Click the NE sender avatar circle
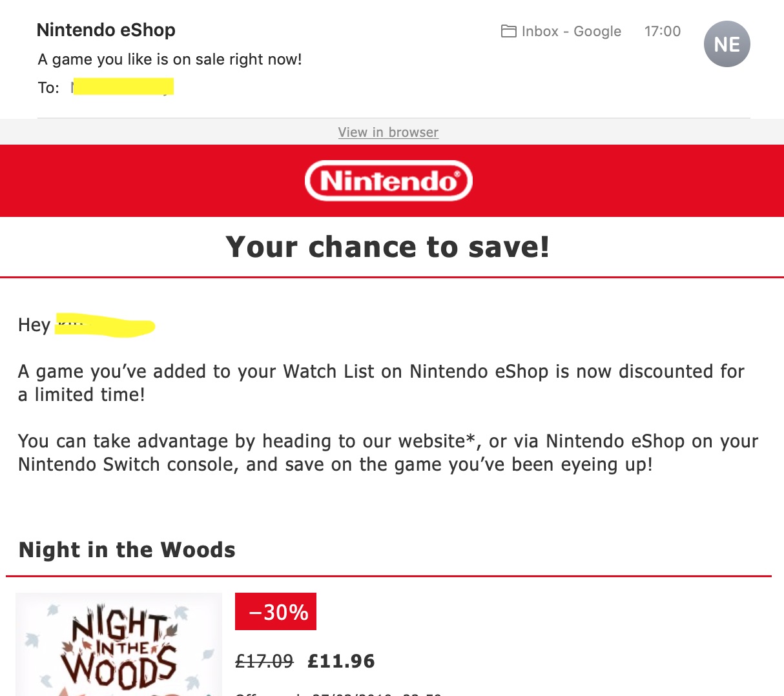The width and height of the screenshot is (784, 696). tap(727, 44)
